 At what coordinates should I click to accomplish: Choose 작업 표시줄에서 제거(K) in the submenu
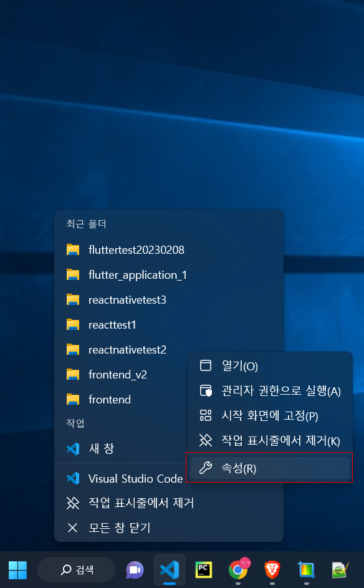270,440
